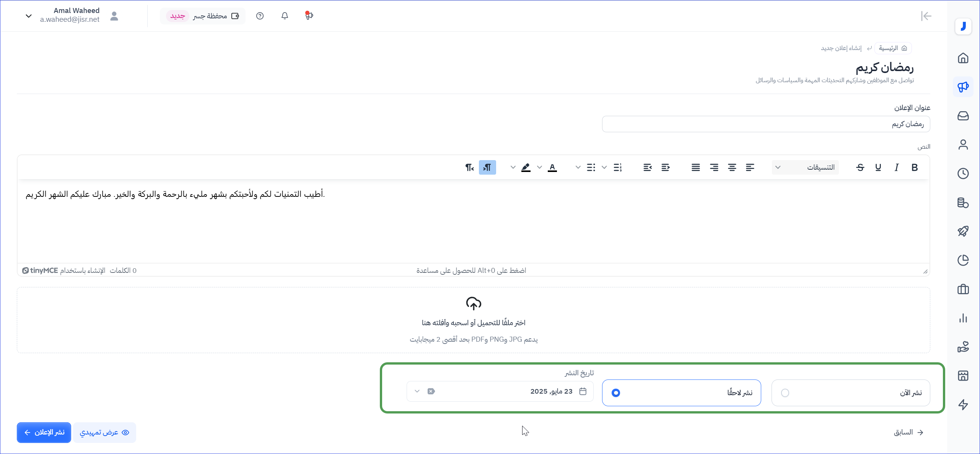Open the help question mark icon
The height and width of the screenshot is (454, 980).
tap(260, 16)
